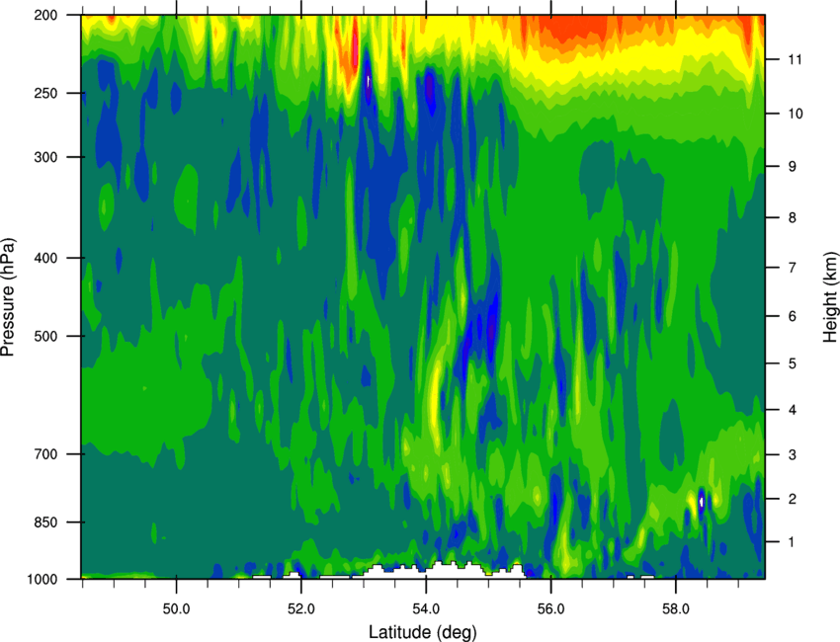
Task: Click the 300 hPa tick label
Action: (45, 157)
